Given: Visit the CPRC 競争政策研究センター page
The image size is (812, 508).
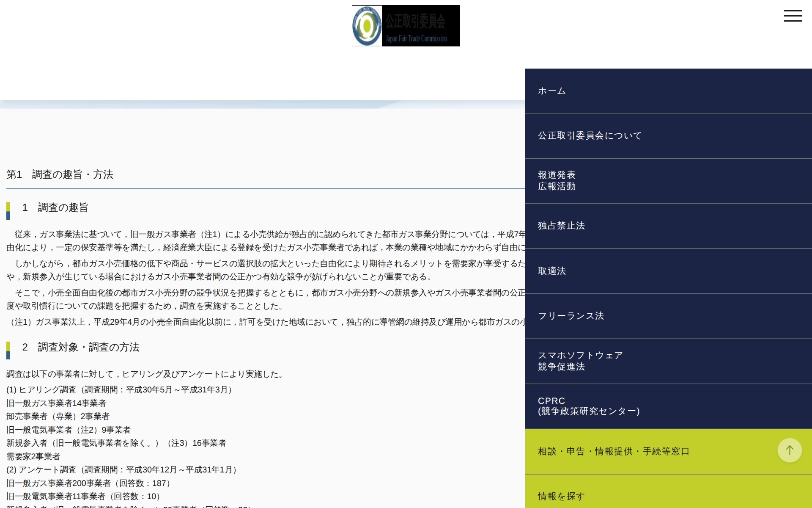Looking at the screenshot, I should 589,406.
